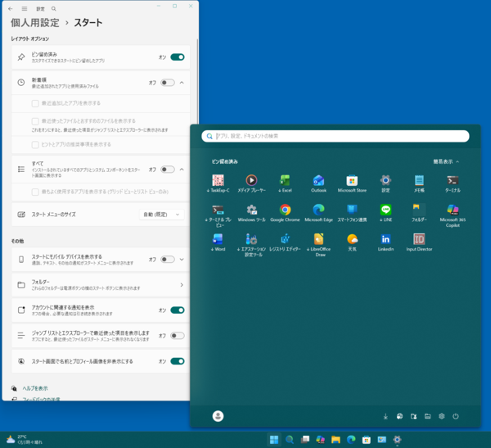Check ヒントとアプリの推奨事項を表示する box
This screenshot has width=491, height=448.
(35, 144)
